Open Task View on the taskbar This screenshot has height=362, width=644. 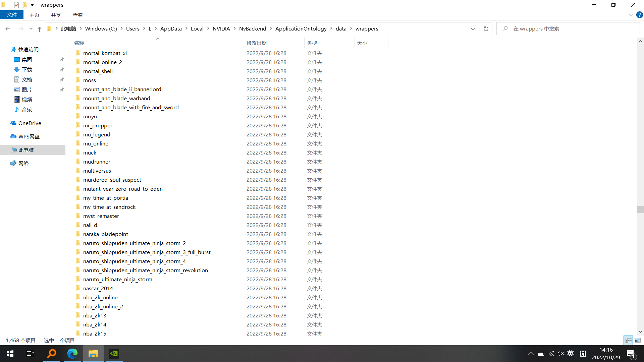(30, 354)
